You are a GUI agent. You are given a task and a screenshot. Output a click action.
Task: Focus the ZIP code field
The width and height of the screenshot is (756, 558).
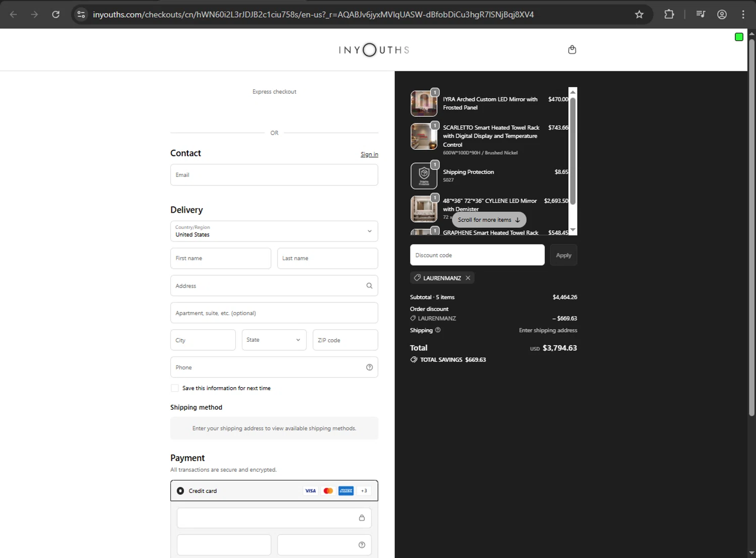pos(345,340)
